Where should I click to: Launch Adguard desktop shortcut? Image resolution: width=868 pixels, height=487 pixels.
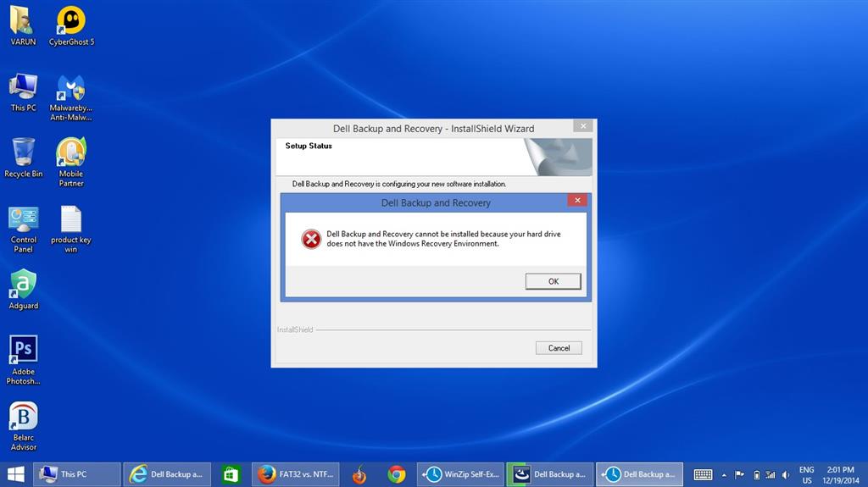tap(23, 290)
